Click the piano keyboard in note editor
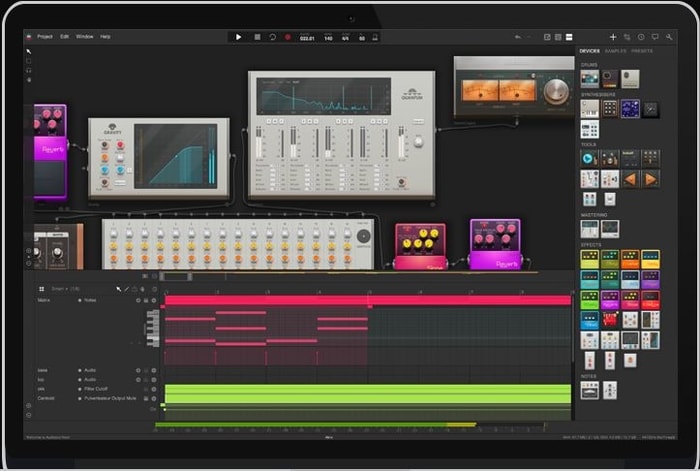700x471 pixels. click(x=153, y=328)
